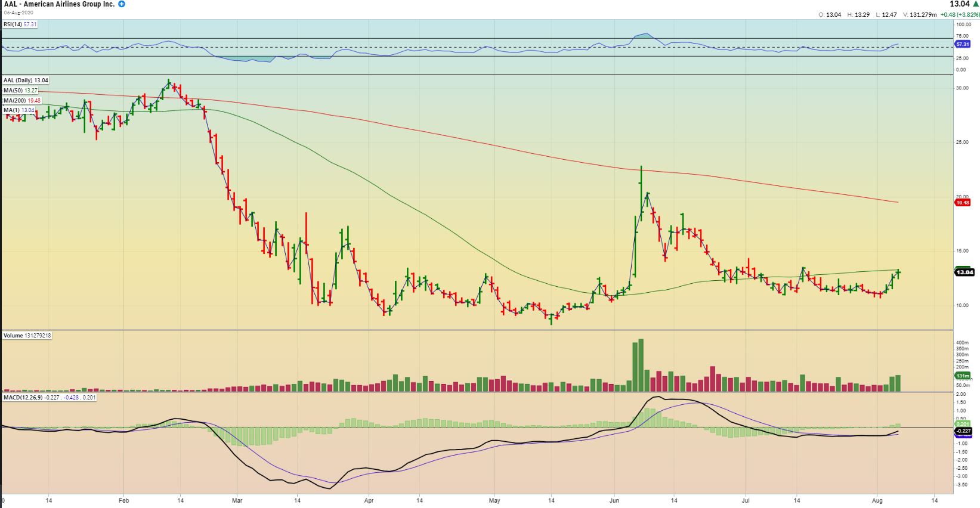
Task: Click the blue plus icon beside AAL title
Action: [122, 4]
